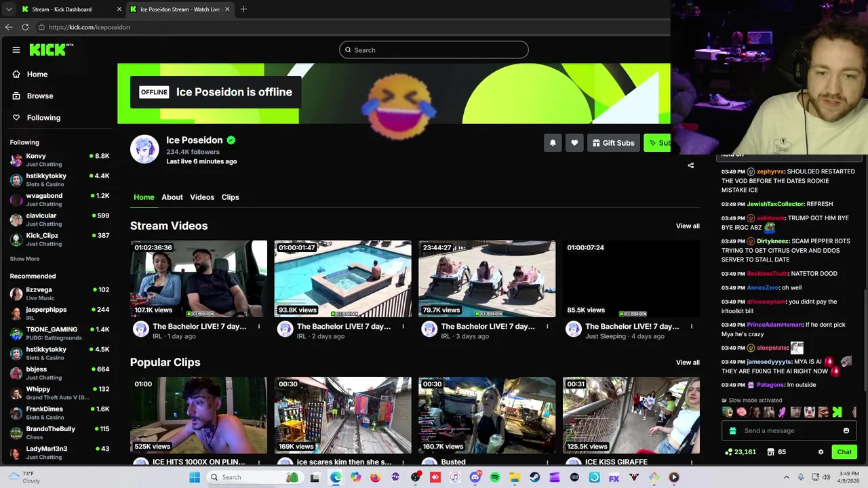Open wvagabond channel in Following list
The height and width of the screenshot is (488, 868).
(x=60, y=199)
